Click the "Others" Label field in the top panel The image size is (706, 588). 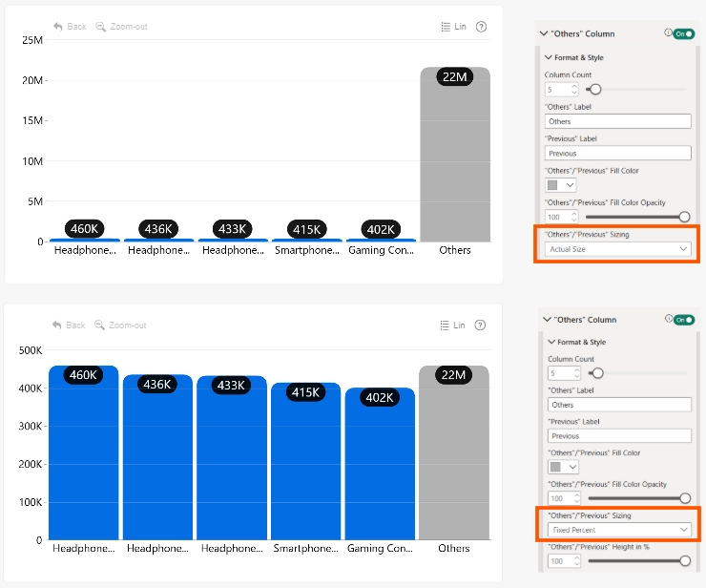[618, 121]
